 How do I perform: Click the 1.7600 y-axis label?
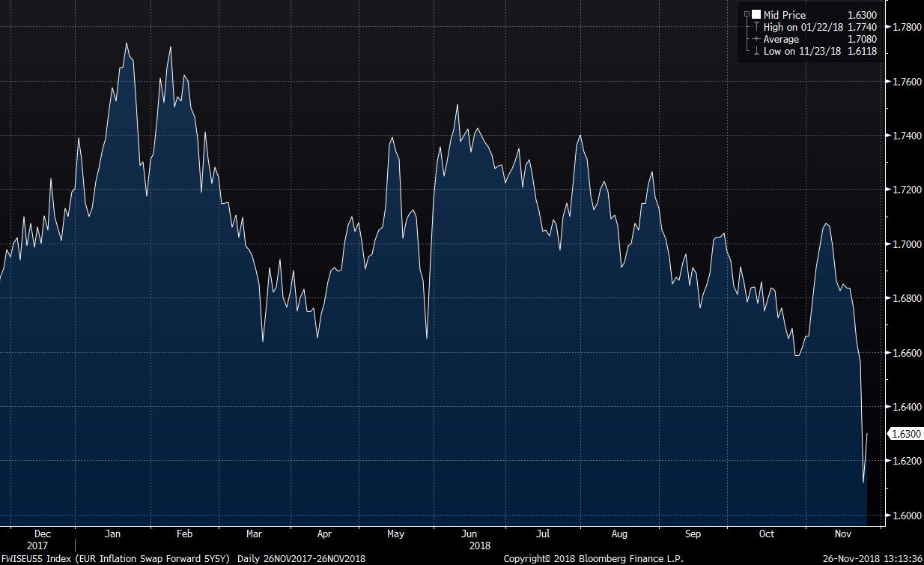(907, 82)
